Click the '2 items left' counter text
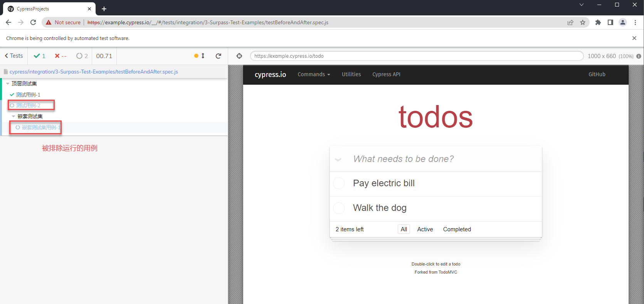Image resolution: width=644 pixels, height=304 pixels. [350, 229]
